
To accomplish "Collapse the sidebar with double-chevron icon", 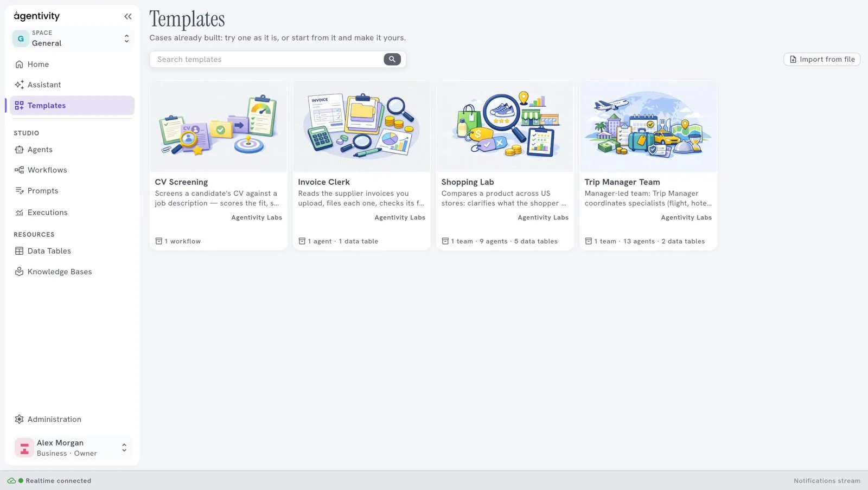I will click(128, 16).
